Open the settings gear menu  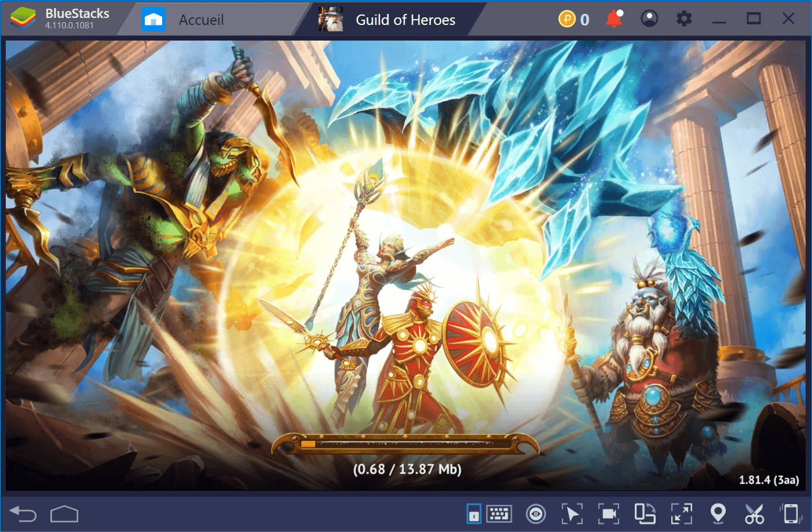[x=684, y=19]
